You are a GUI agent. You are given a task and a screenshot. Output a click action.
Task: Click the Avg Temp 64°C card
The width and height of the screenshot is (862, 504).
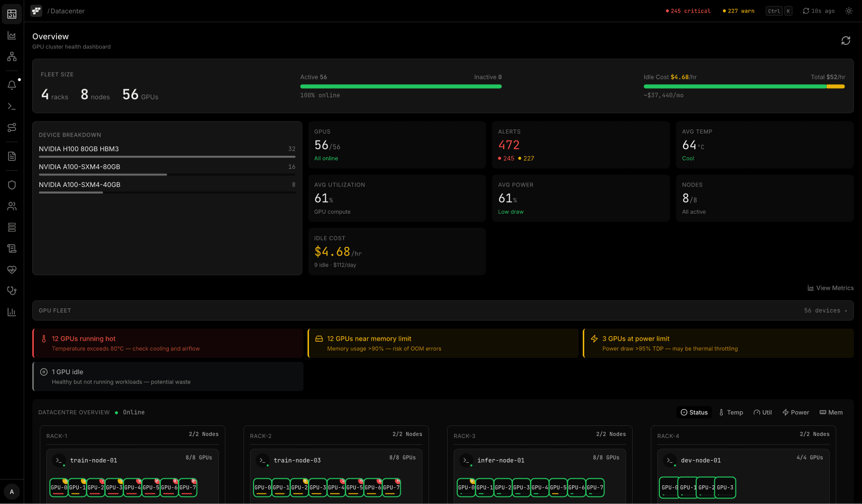(x=765, y=145)
